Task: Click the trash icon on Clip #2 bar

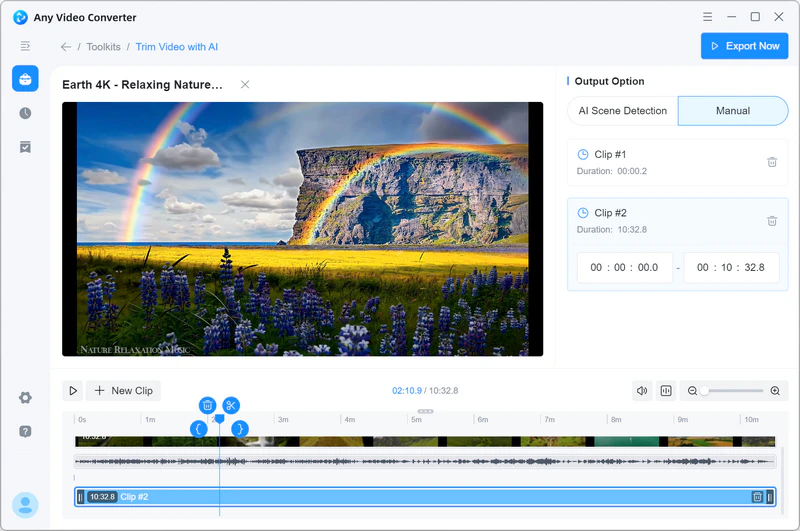Action: [758, 497]
